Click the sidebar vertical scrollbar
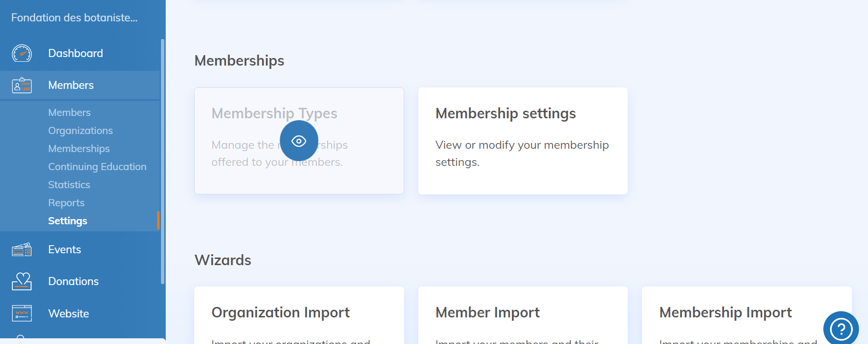Screen dimensions: 868x344 [163, 162]
